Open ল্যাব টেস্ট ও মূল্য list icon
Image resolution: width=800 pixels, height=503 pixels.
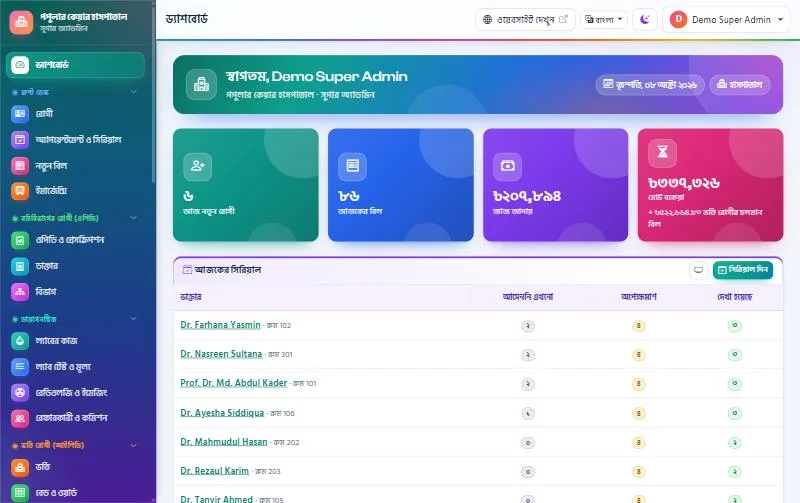[x=20, y=366]
